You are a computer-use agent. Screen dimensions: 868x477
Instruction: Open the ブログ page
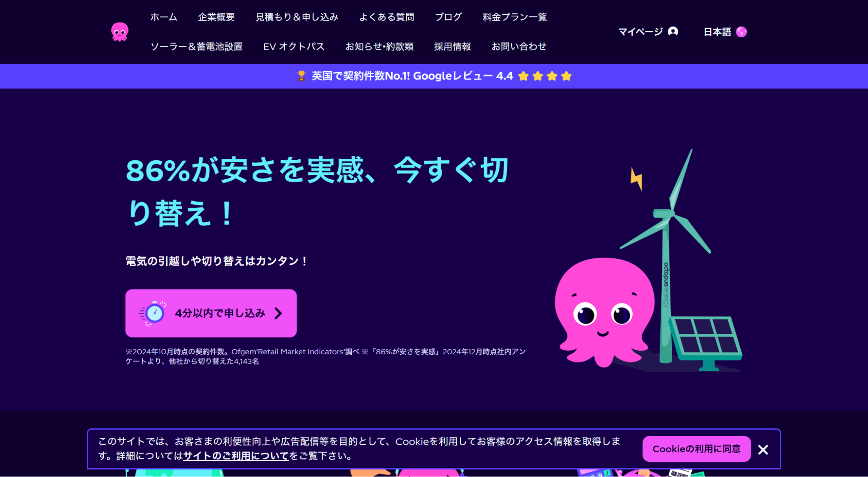448,17
